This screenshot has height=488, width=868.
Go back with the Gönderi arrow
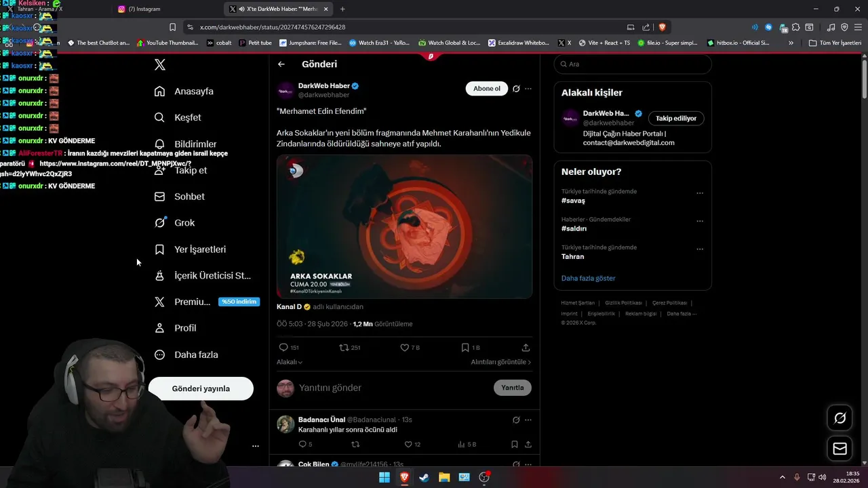click(x=281, y=64)
